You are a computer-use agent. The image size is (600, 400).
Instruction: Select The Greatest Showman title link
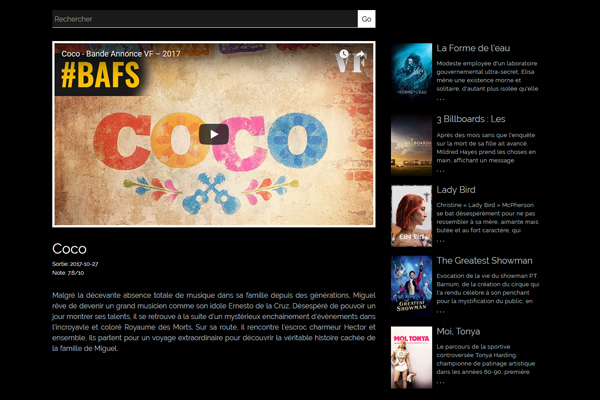(484, 261)
